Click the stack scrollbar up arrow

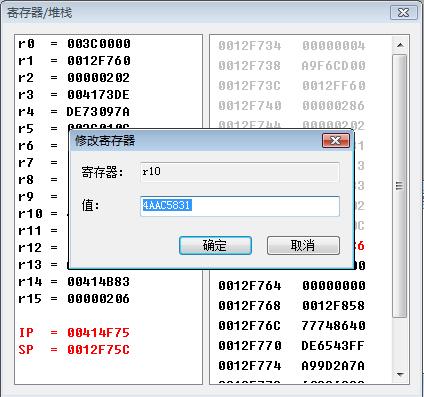click(400, 45)
